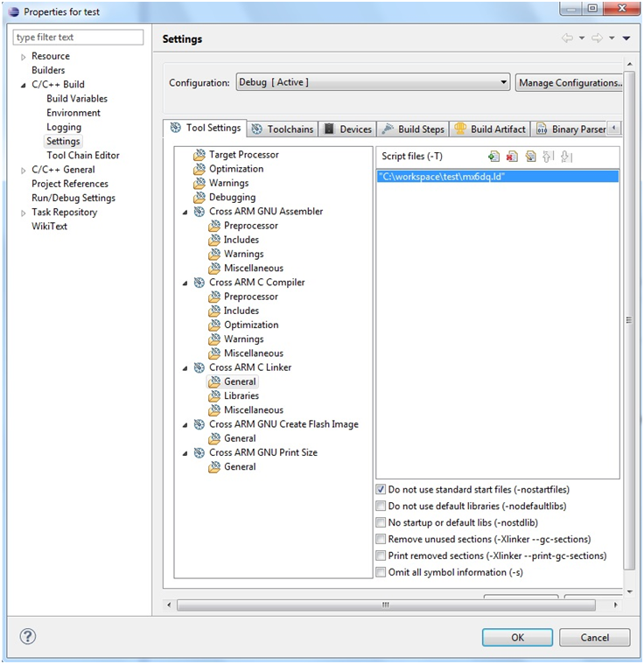Image resolution: width=644 pixels, height=664 pixels.
Task: Switch to the Tool Settings tab
Action: click(x=205, y=128)
